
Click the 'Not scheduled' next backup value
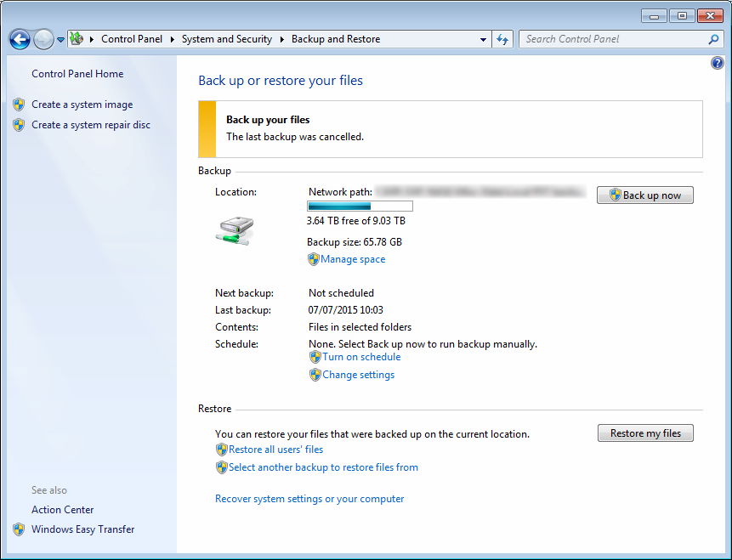point(341,293)
